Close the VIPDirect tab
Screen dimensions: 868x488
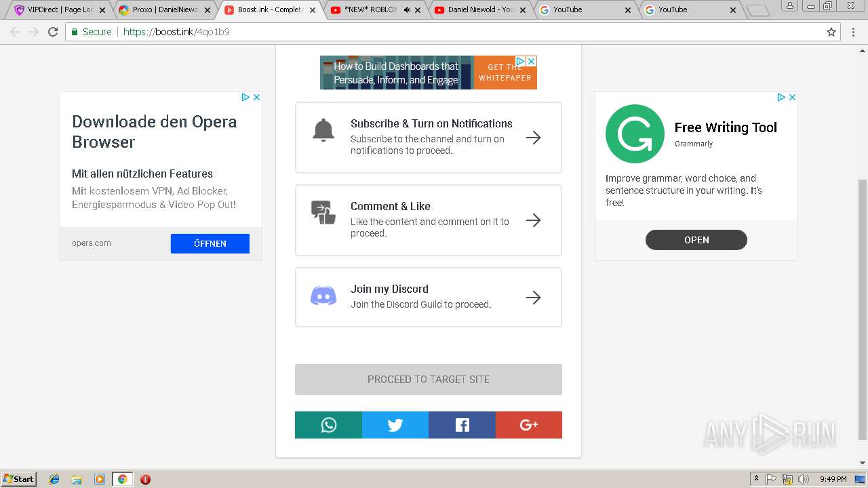[102, 10]
